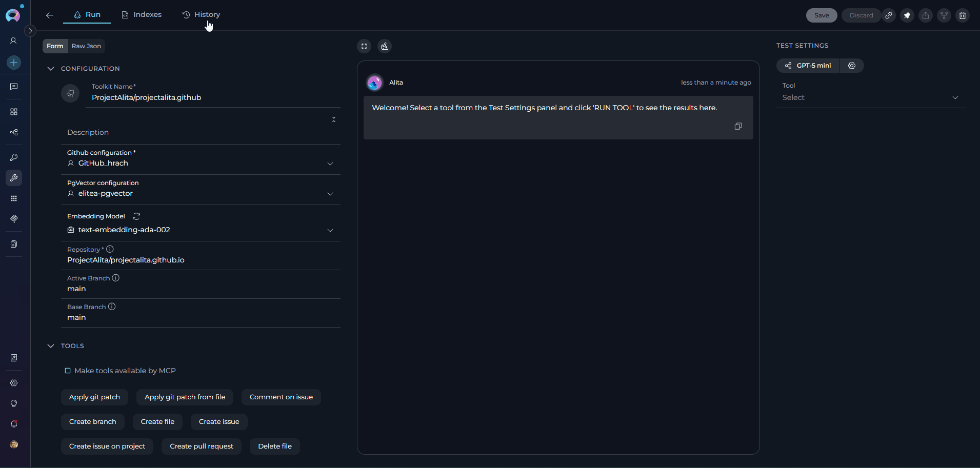Screen dimensions: 980x468
Task: Copy toolkit link via chain icon
Action: coord(889,15)
